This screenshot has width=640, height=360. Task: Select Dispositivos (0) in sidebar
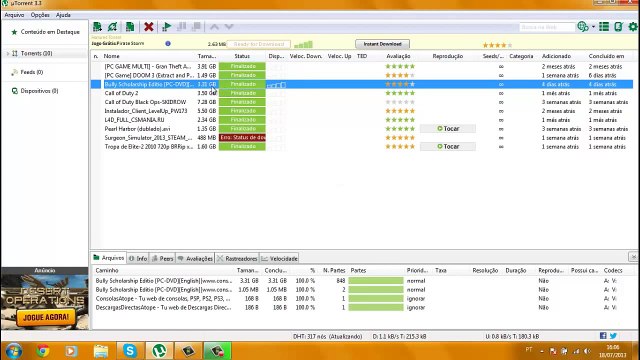pos(39,91)
